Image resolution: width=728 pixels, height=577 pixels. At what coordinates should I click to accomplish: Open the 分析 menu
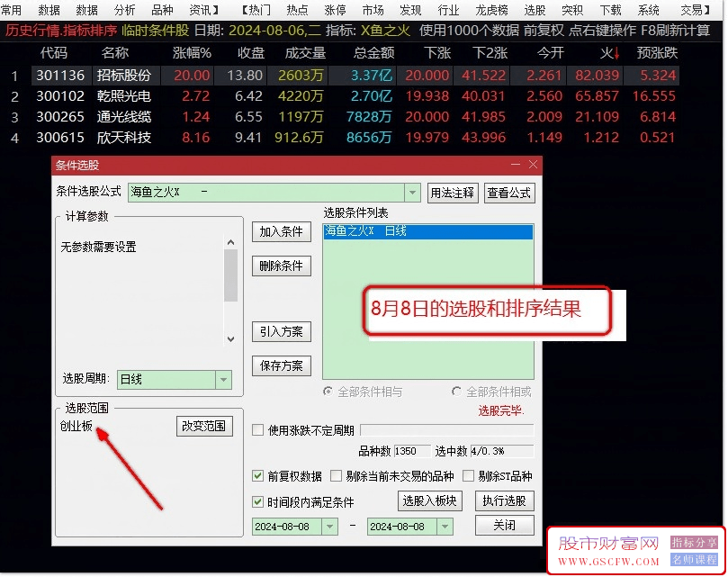[124, 10]
